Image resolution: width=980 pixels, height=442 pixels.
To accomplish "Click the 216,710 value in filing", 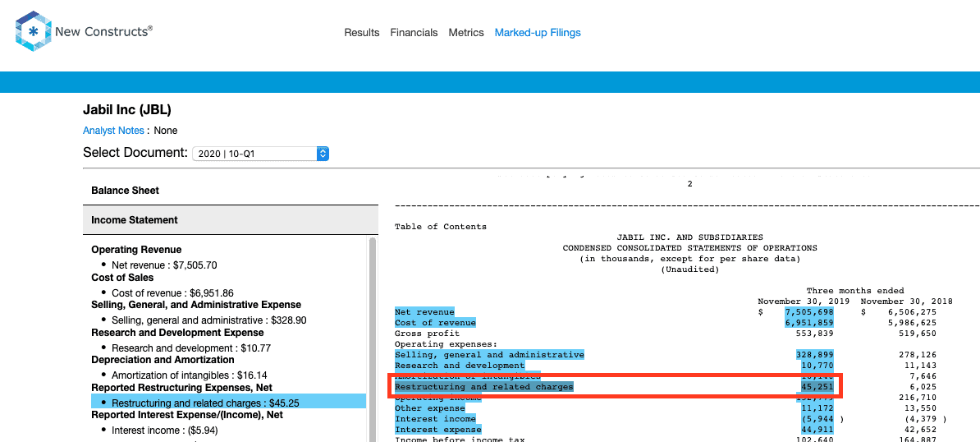I will click(x=917, y=398).
